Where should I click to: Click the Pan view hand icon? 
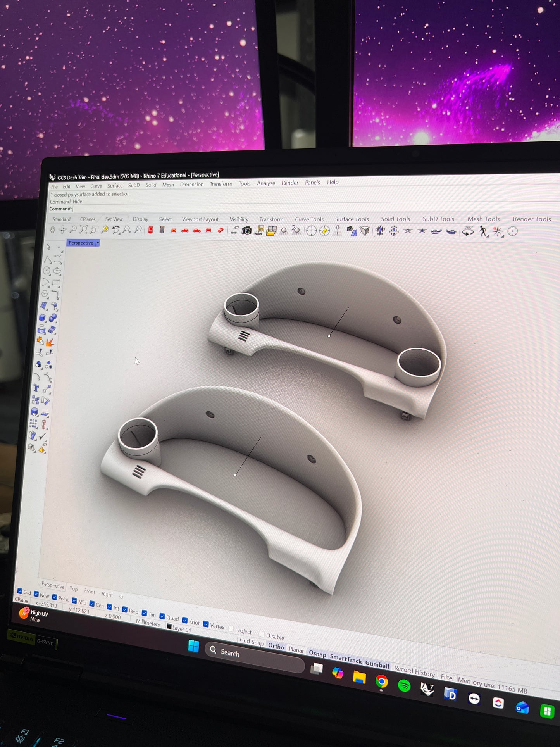[x=53, y=230]
